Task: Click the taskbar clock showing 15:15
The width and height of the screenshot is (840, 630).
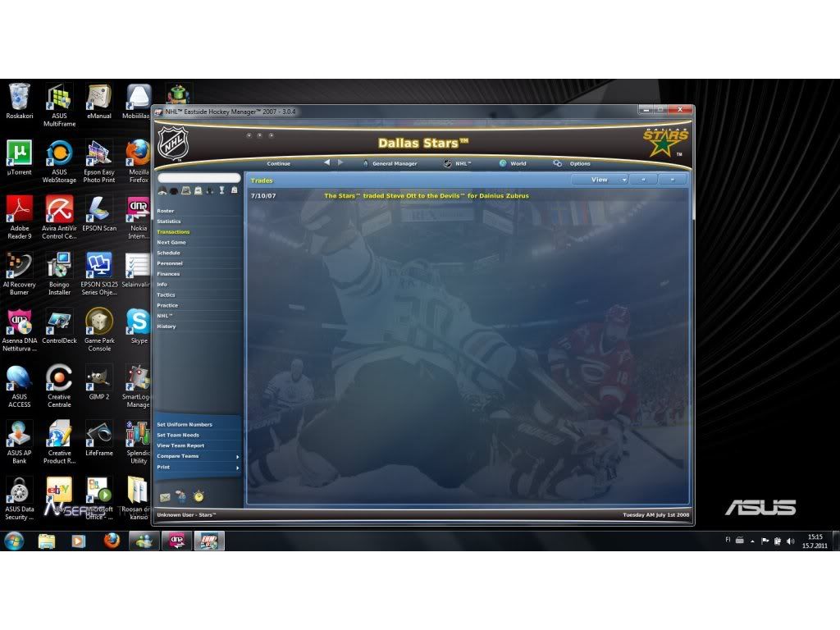Action: (x=815, y=541)
